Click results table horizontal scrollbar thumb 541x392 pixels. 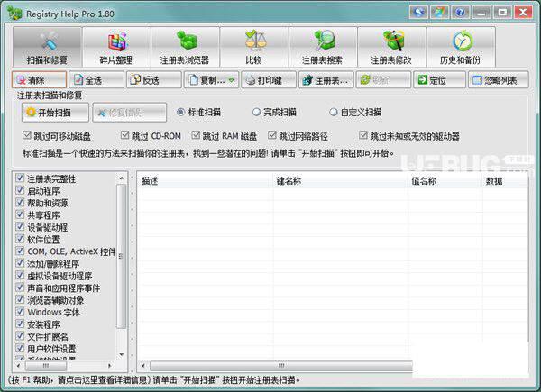pos(281,366)
